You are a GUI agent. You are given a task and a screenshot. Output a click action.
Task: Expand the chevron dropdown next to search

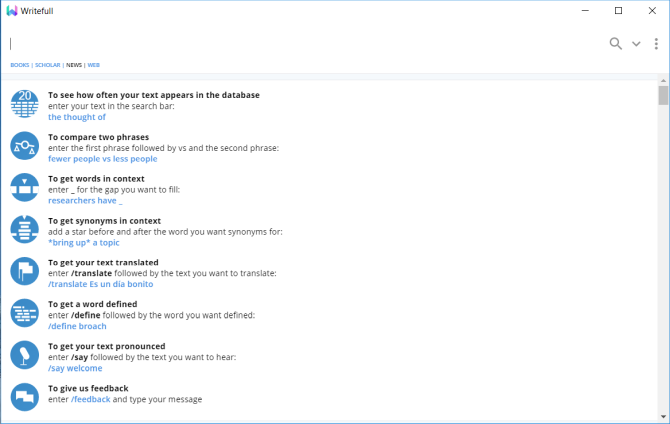[x=636, y=44]
